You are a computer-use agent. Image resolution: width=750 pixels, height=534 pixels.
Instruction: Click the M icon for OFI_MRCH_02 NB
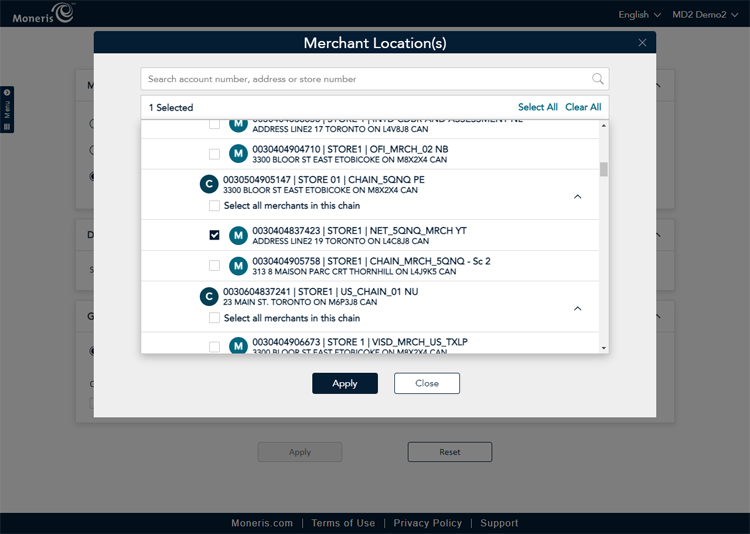pyautogui.click(x=238, y=154)
